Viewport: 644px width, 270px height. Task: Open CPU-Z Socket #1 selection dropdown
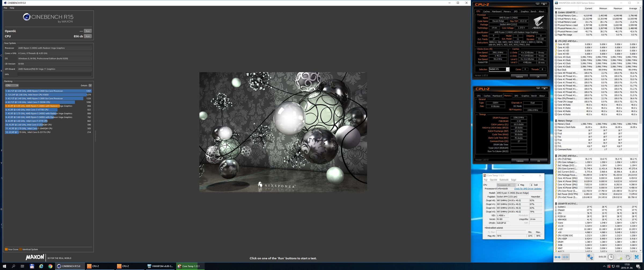pyautogui.click(x=499, y=69)
